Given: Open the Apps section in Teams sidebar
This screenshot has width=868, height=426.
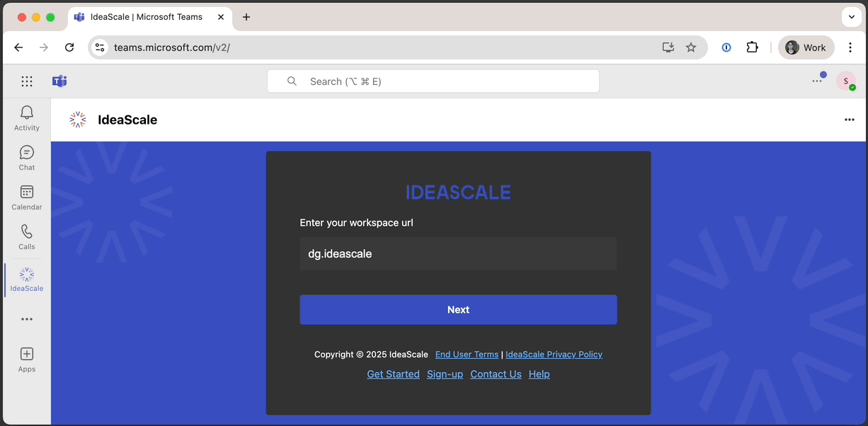Looking at the screenshot, I should click(x=26, y=358).
